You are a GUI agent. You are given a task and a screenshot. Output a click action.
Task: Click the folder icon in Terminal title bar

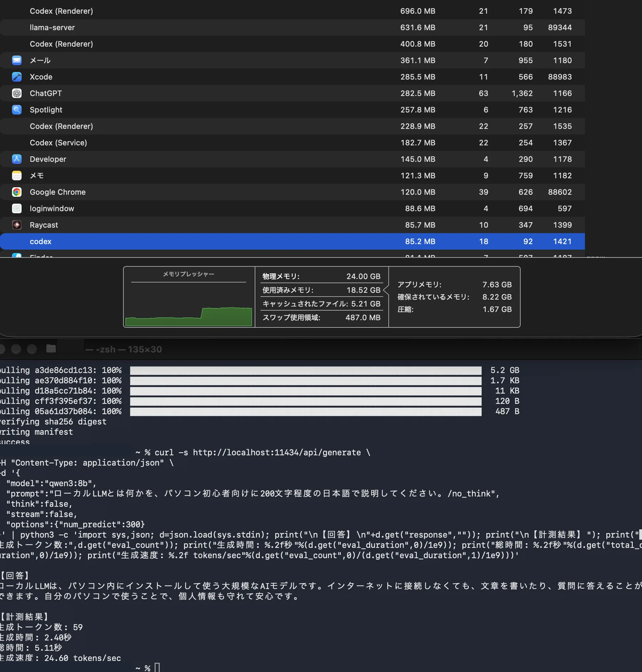[51, 348]
